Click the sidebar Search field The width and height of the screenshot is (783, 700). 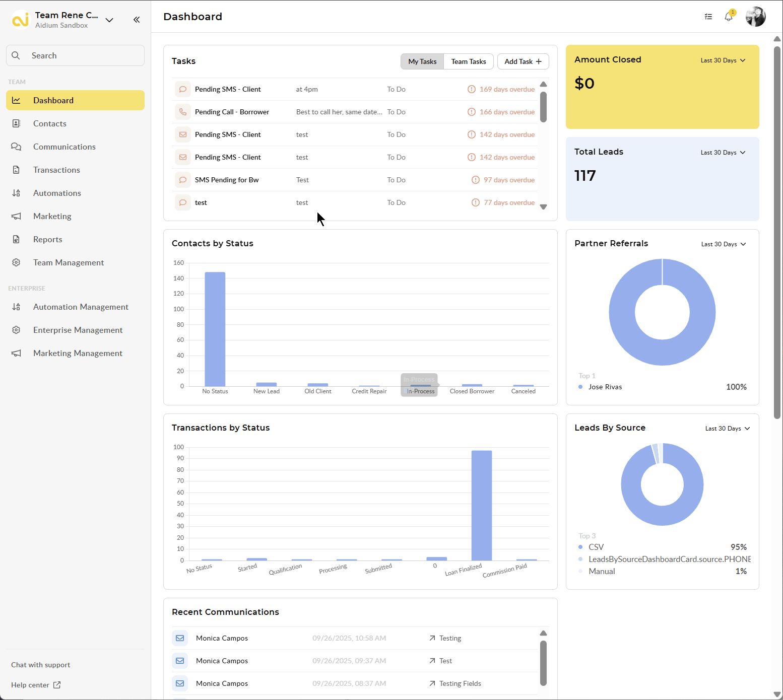click(76, 55)
